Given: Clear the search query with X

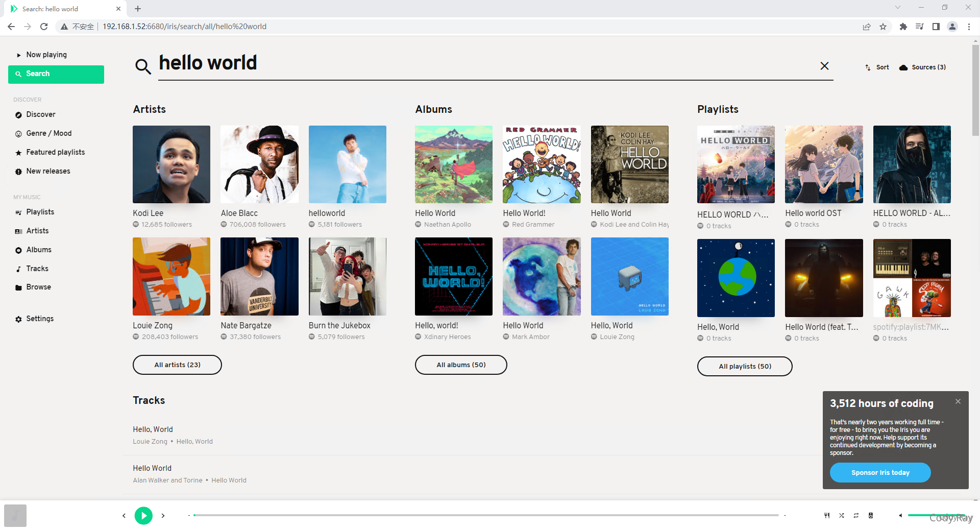Looking at the screenshot, I should tap(824, 66).
